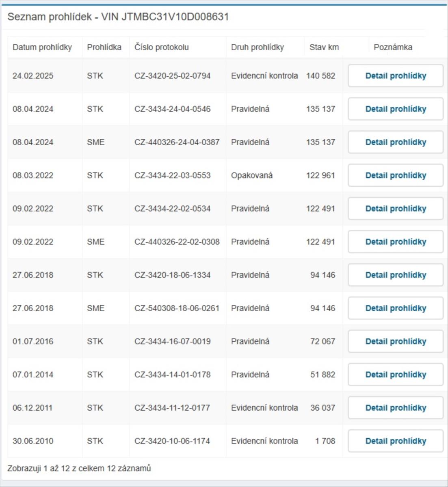The width and height of the screenshot is (448, 487).
Task: Open Detail prohlídky for 07.01.2014 inspection
Action: click(x=396, y=375)
